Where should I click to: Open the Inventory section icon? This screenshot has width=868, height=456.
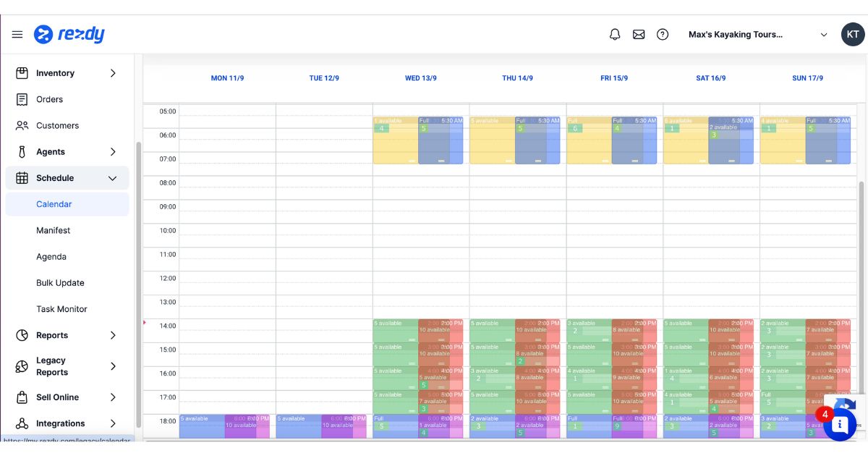coord(22,72)
